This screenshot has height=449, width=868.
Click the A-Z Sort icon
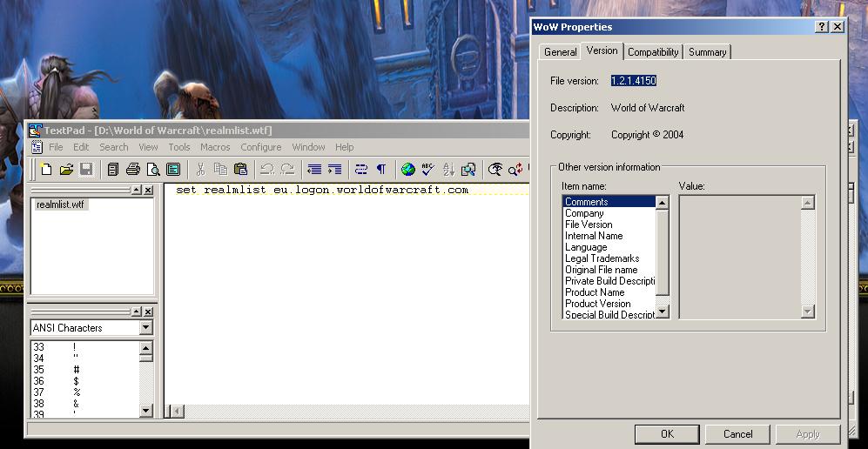click(448, 169)
